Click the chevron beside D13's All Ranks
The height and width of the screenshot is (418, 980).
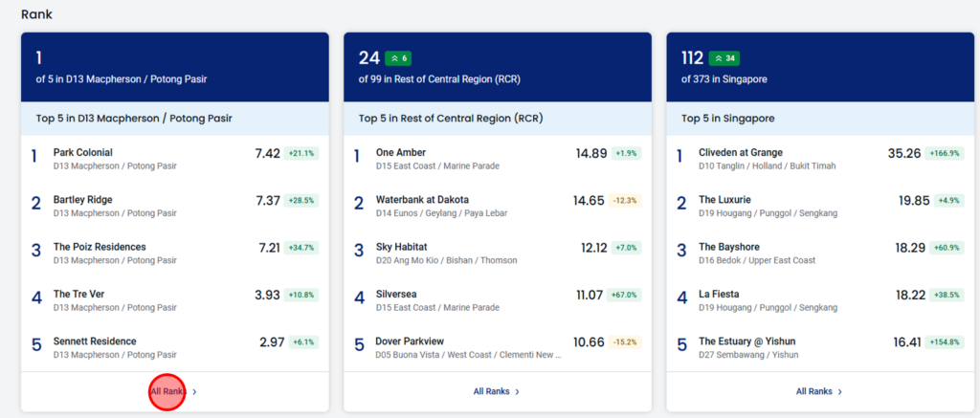(x=194, y=392)
